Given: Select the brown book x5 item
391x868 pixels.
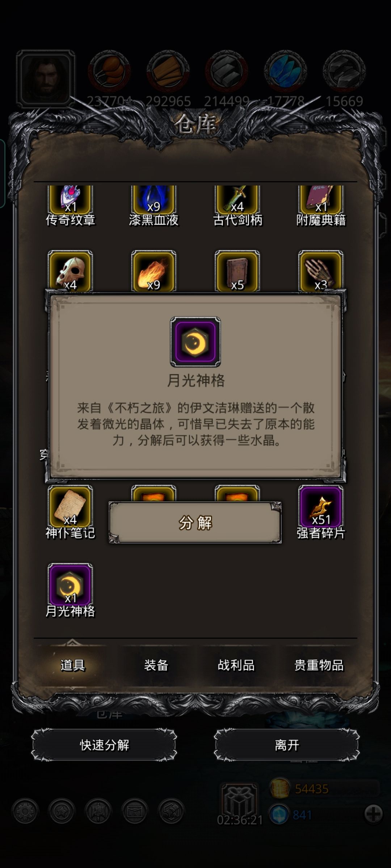Looking at the screenshot, I should (237, 271).
